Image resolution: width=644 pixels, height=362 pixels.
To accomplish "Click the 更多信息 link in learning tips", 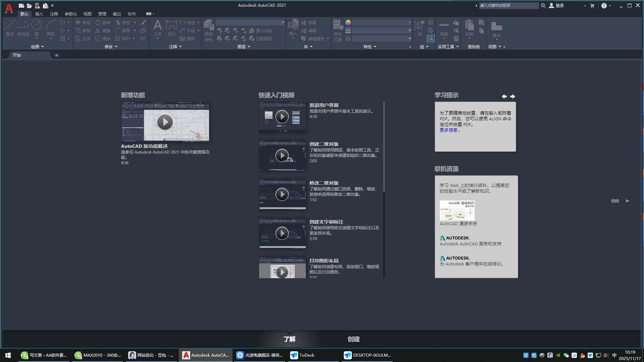I will point(450,130).
